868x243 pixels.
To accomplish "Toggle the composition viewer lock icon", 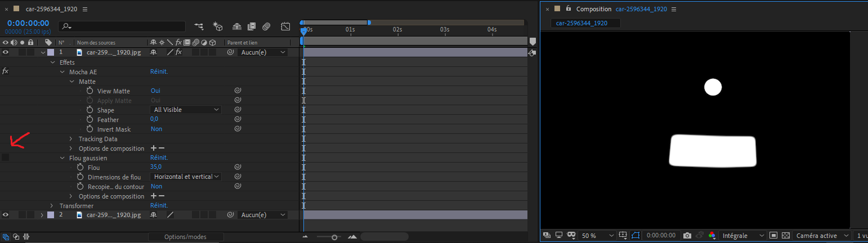I will (x=569, y=9).
